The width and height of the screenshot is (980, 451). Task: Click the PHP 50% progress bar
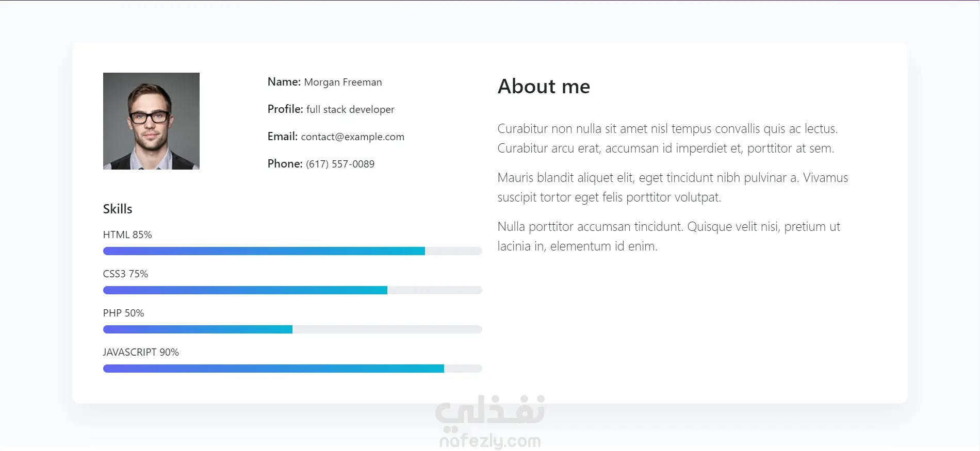coord(292,329)
